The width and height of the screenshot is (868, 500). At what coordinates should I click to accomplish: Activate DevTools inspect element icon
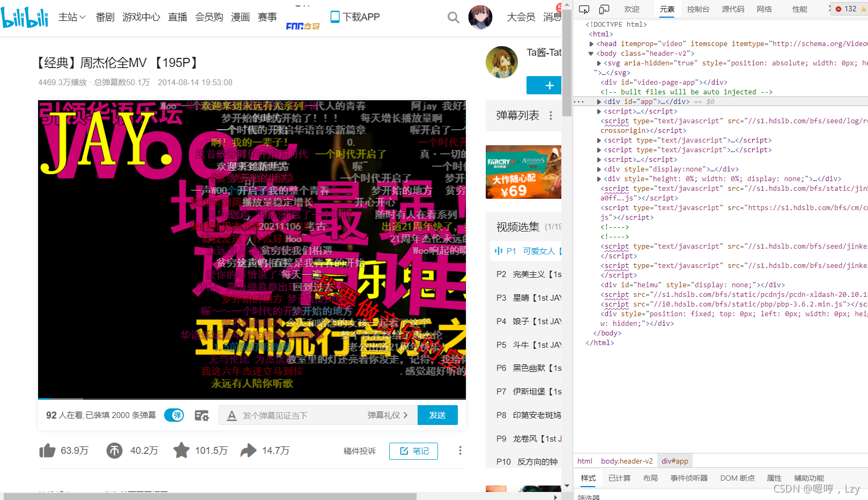click(584, 9)
